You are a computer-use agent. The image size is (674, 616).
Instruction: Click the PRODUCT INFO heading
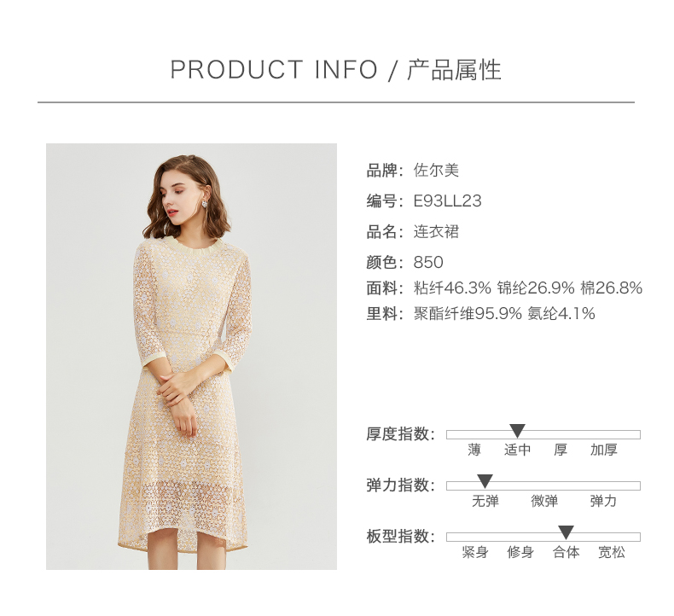pyautogui.click(x=274, y=70)
